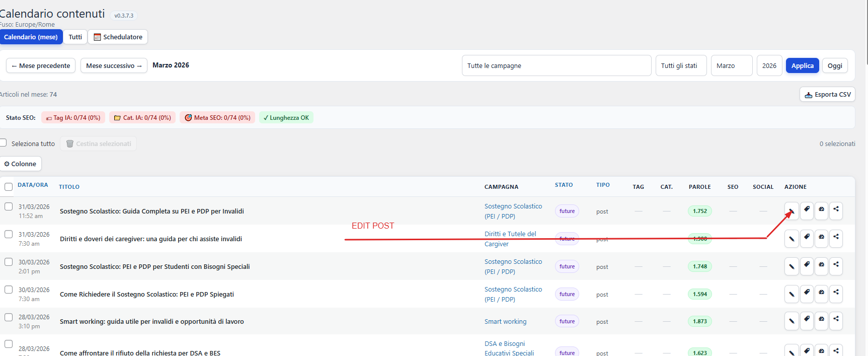
Task: Tag icon for 'Come Richiedere il Sostegno Scolastico'
Action: 807,294
